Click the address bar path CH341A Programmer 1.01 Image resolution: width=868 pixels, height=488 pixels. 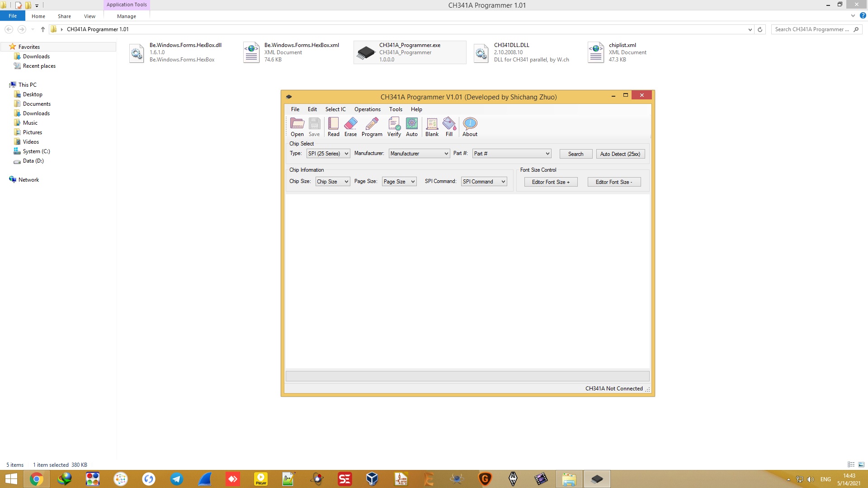(x=98, y=29)
